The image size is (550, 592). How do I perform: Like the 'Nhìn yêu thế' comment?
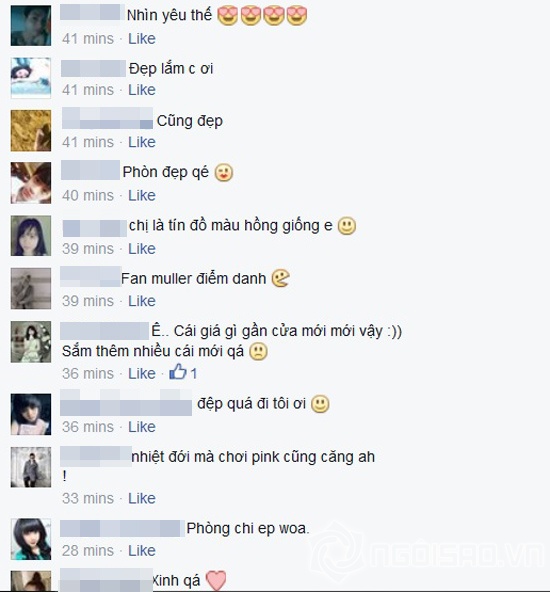pos(142,39)
